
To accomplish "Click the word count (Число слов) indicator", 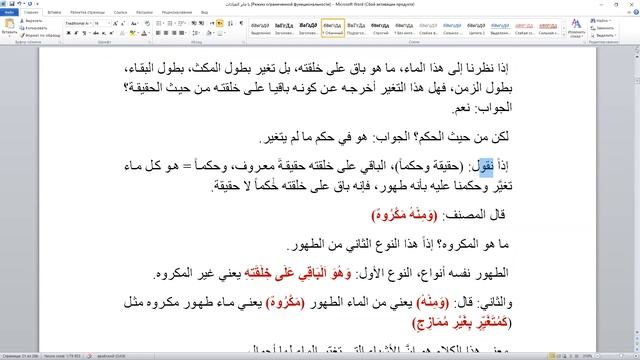I will 62,356.
